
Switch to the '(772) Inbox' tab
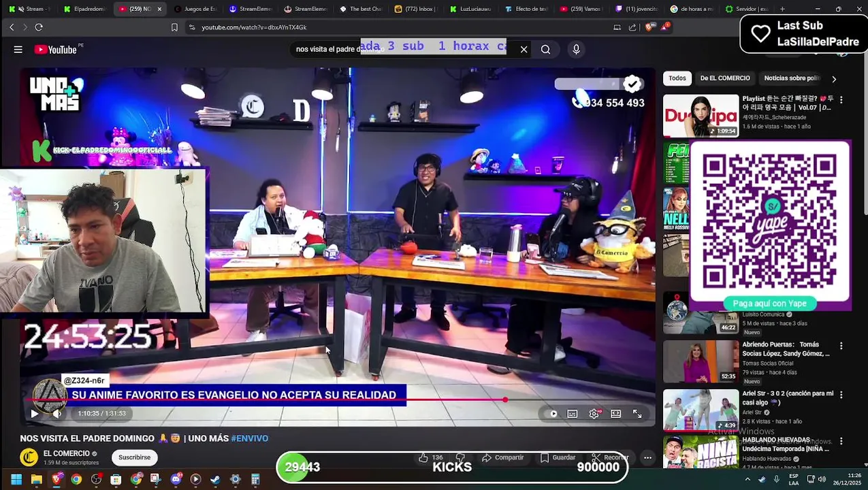tap(415, 9)
